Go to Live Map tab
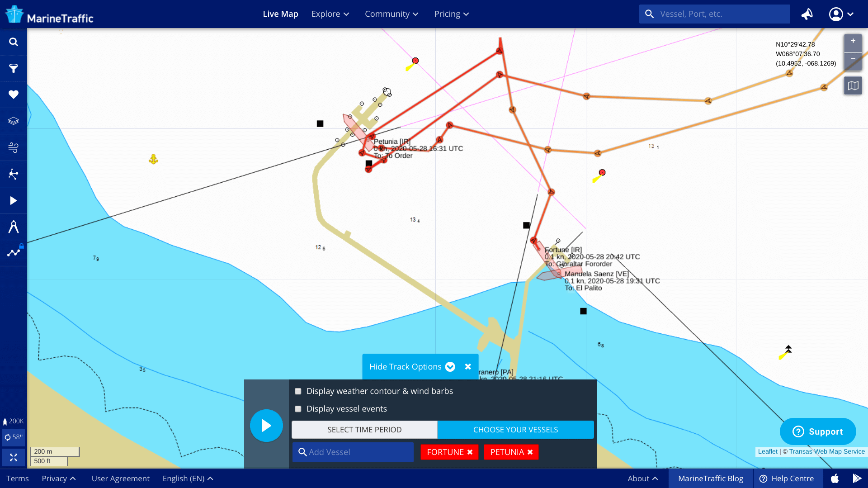868x488 pixels. point(280,14)
